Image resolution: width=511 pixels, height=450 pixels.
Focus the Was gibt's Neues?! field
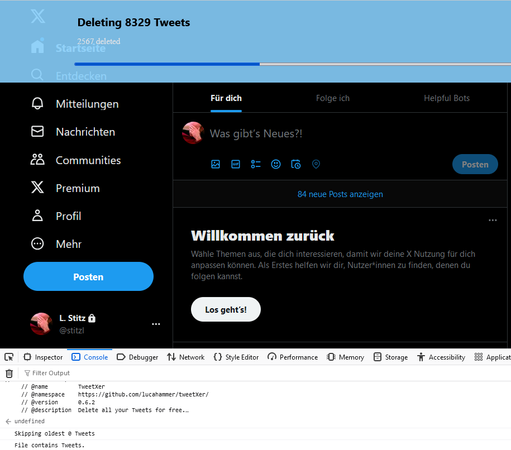click(x=256, y=134)
